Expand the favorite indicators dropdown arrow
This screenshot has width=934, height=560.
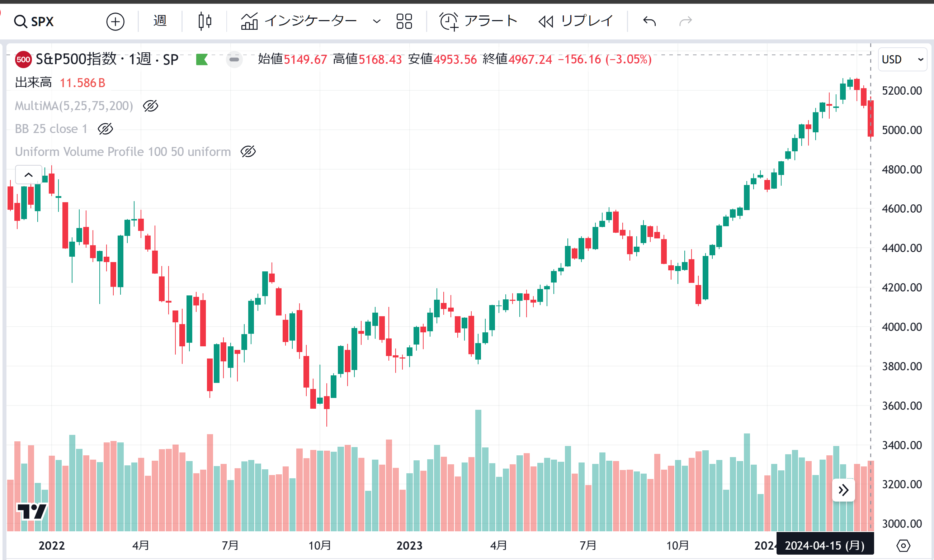(x=376, y=21)
